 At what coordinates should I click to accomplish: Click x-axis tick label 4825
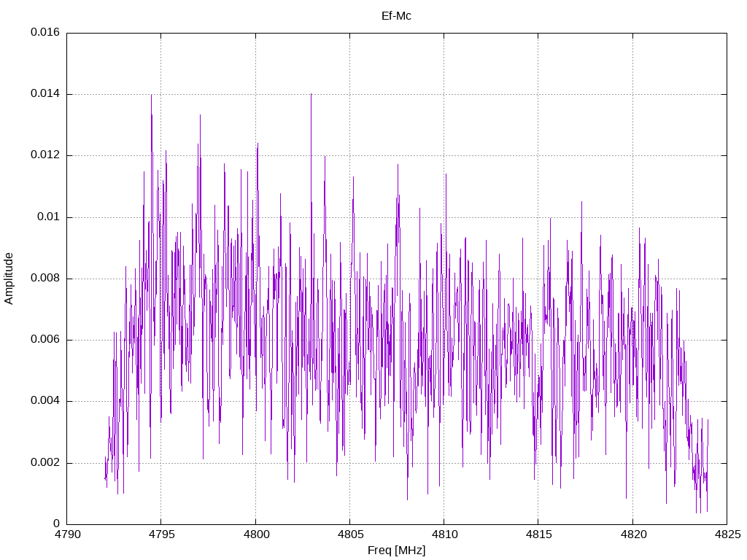point(727,534)
